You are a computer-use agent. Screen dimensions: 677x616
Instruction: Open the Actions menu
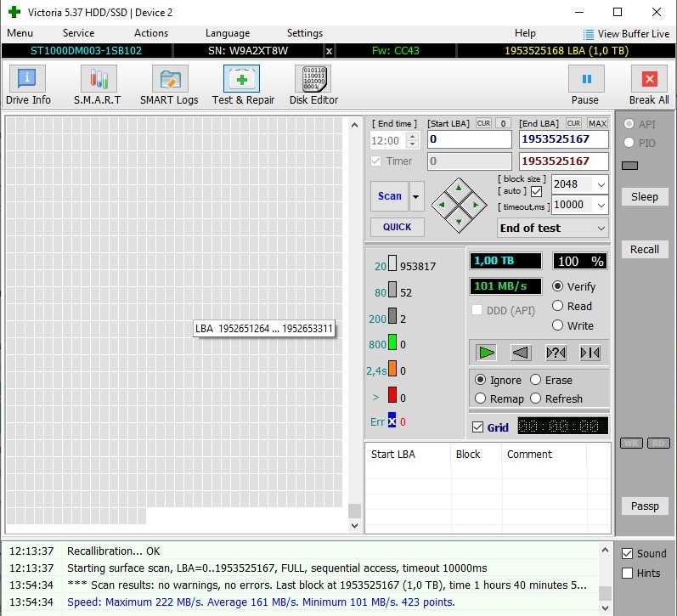coord(151,33)
